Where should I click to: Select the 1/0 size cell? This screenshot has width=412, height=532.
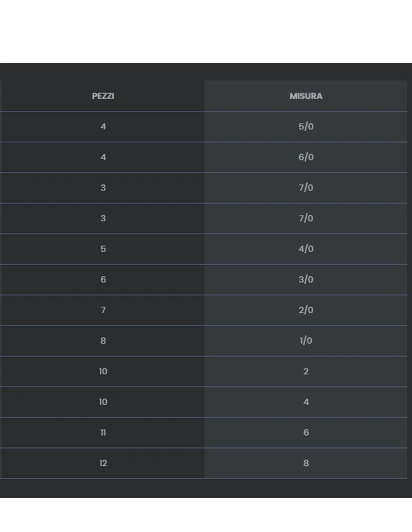click(x=306, y=341)
